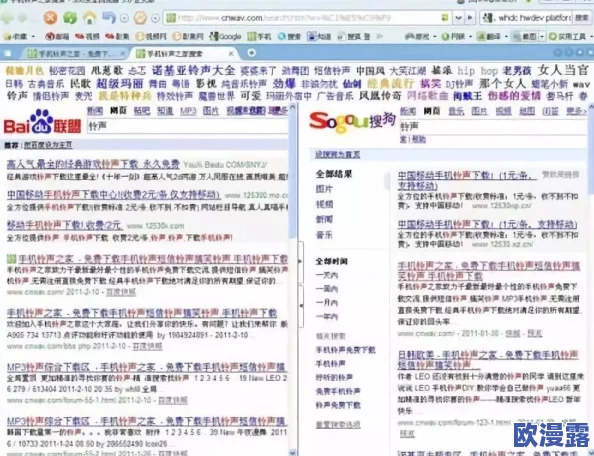The width and height of the screenshot is (594, 456).
Task: Stop loading with the orange X button
Action: click(50, 17)
